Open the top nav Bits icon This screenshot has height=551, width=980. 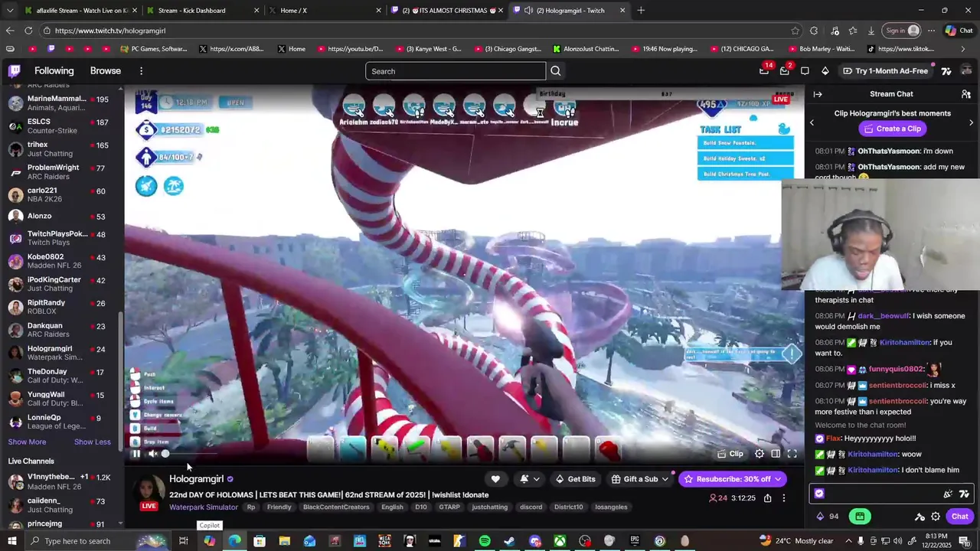[825, 71]
